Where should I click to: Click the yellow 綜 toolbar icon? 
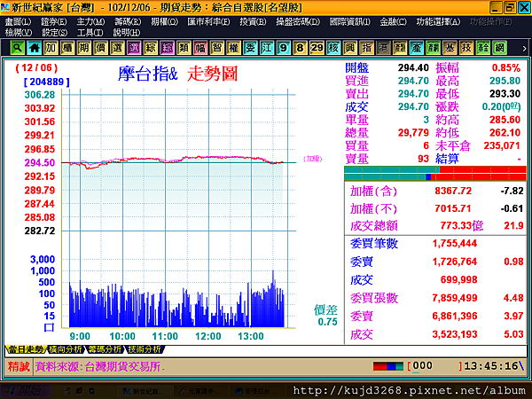(151, 48)
